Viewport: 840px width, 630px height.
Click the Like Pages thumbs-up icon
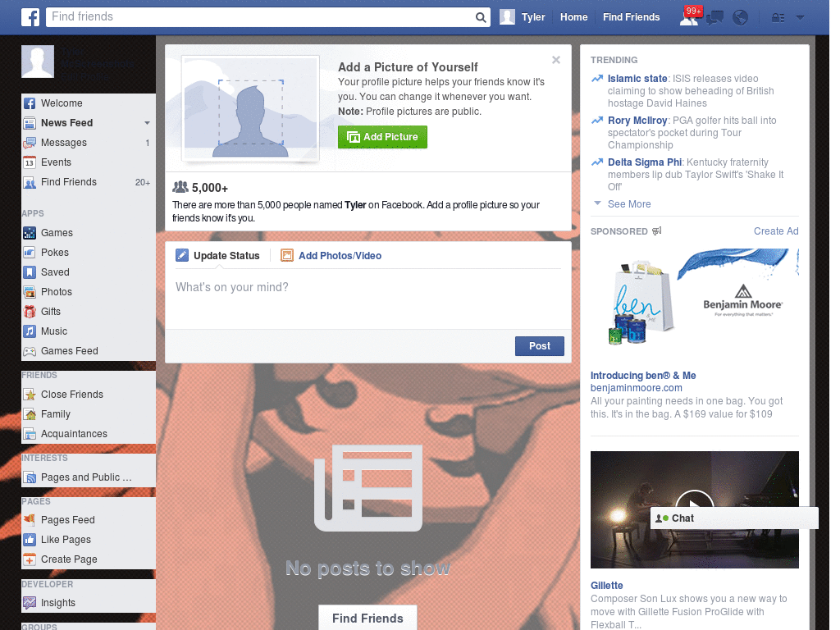coord(30,540)
